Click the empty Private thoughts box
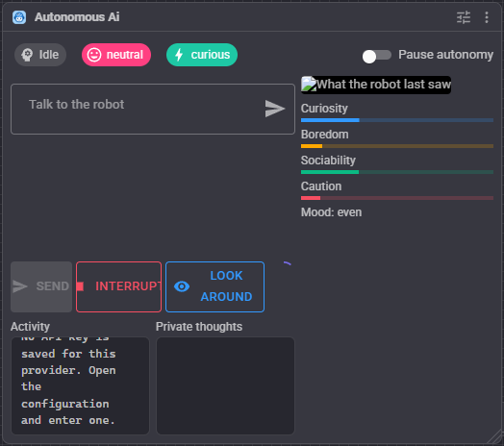Viewport: 504px width, 446px height. pos(225,385)
